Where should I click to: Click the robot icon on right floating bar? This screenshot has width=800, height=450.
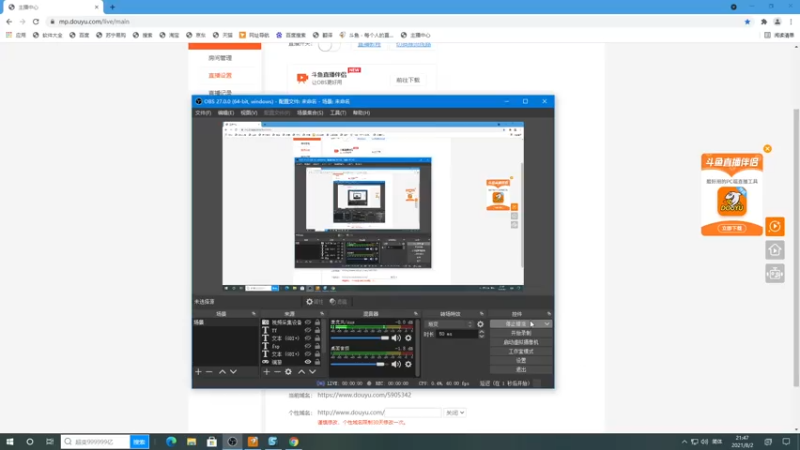click(x=774, y=273)
